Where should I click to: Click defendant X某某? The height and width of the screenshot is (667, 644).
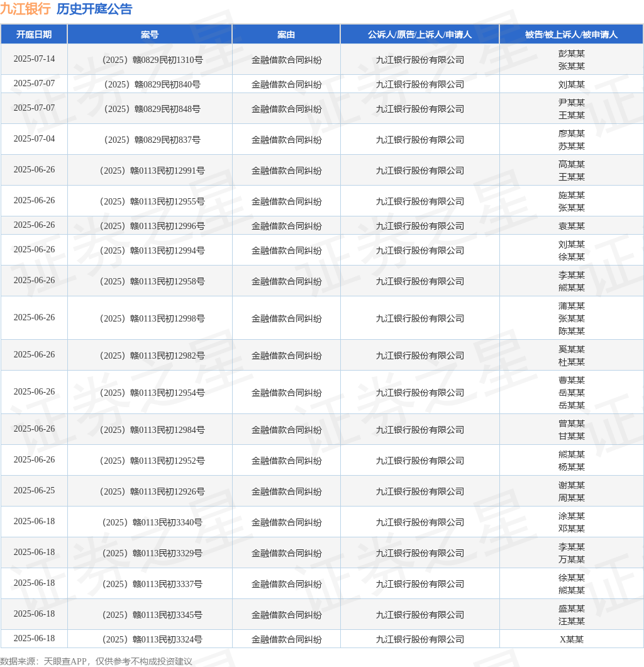pos(571,640)
